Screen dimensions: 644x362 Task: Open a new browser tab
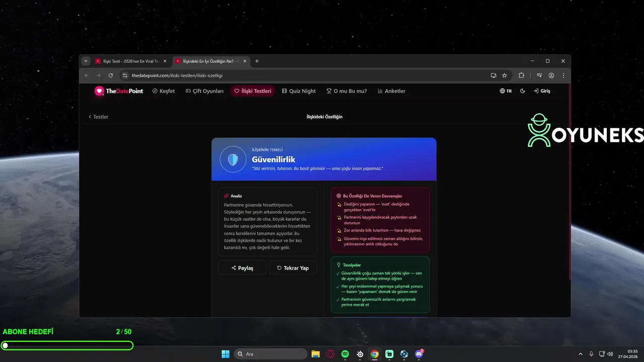[x=257, y=61]
